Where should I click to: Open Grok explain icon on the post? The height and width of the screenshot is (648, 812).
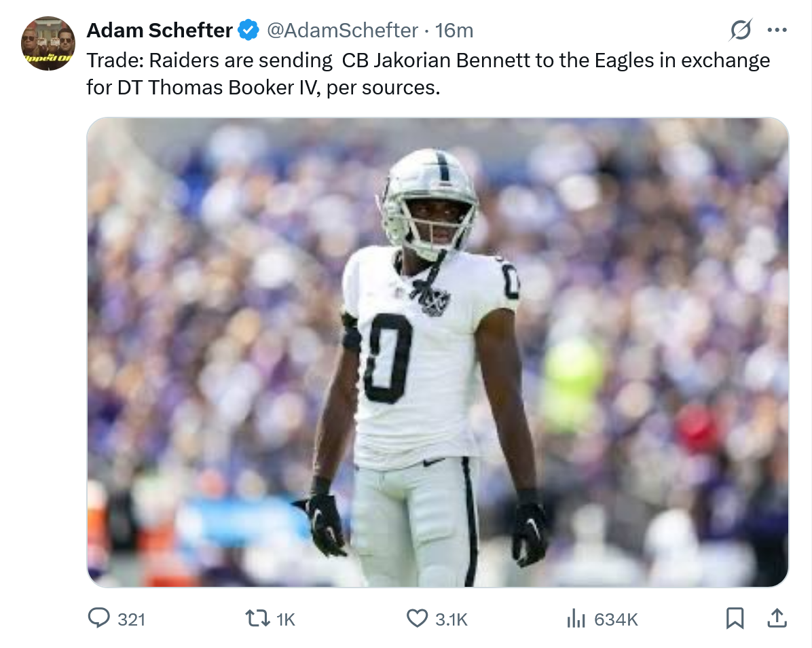741,31
